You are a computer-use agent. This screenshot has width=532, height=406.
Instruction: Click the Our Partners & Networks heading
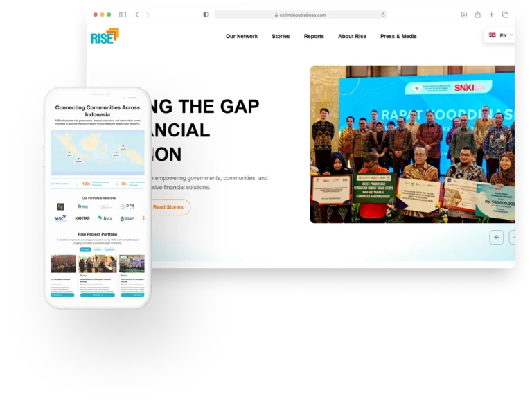point(99,198)
